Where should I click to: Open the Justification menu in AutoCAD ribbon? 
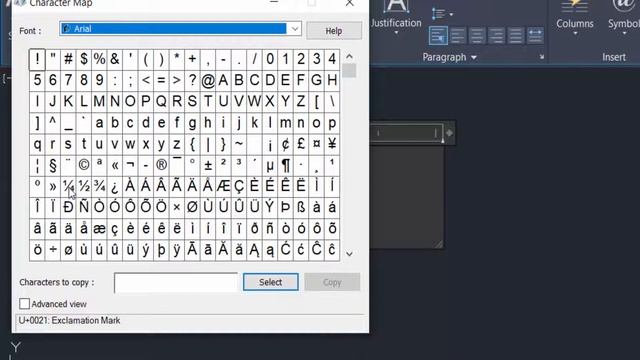pos(396,17)
